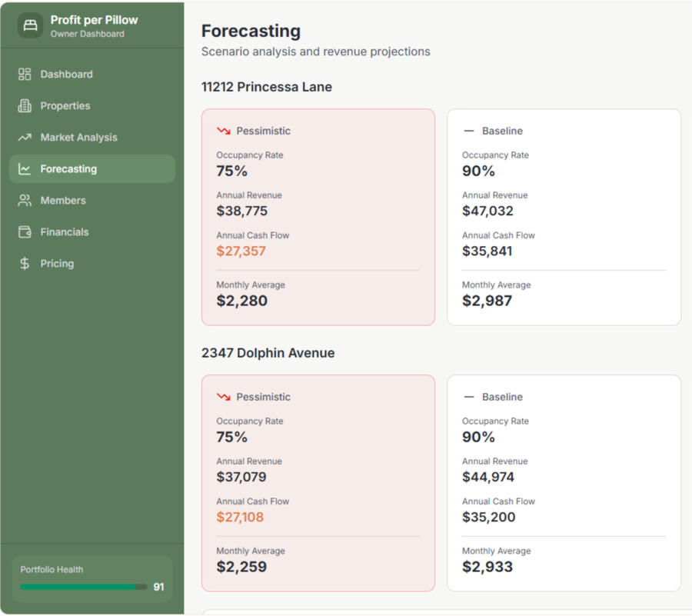Click the Portfolio Health progress bar

tap(83, 587)
